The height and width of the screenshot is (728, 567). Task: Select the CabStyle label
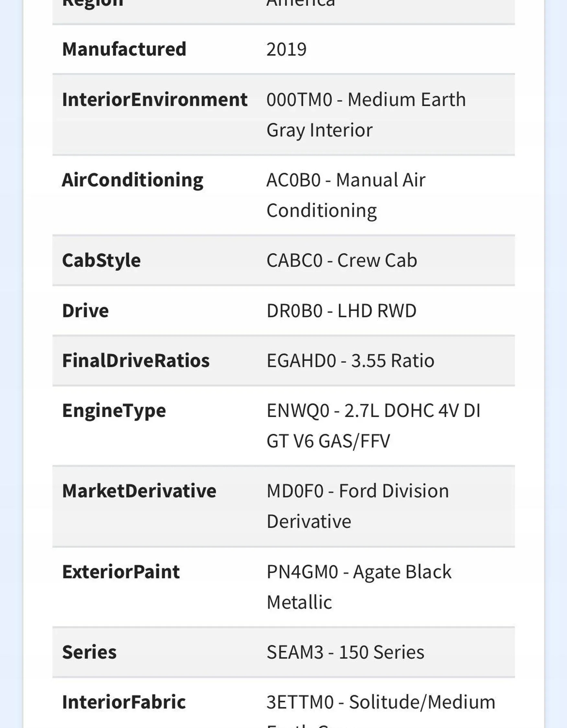point(101,260)
